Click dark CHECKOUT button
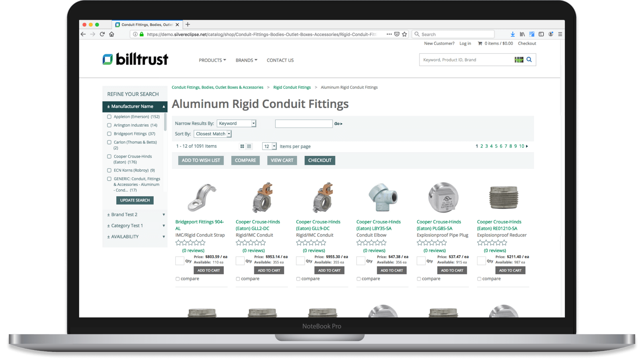 320,161
